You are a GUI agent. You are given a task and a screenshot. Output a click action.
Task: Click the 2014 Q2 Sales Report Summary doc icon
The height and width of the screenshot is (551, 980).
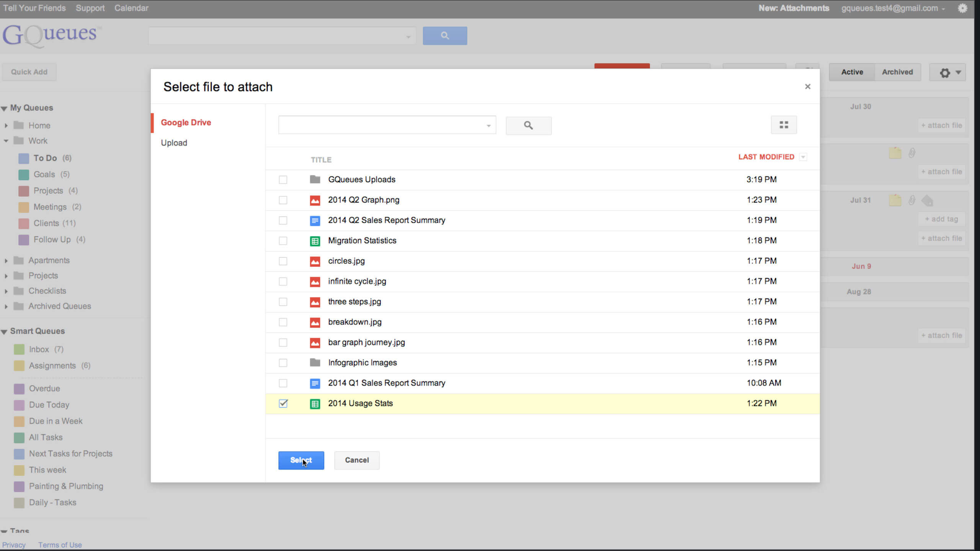[x=315, y=220]
